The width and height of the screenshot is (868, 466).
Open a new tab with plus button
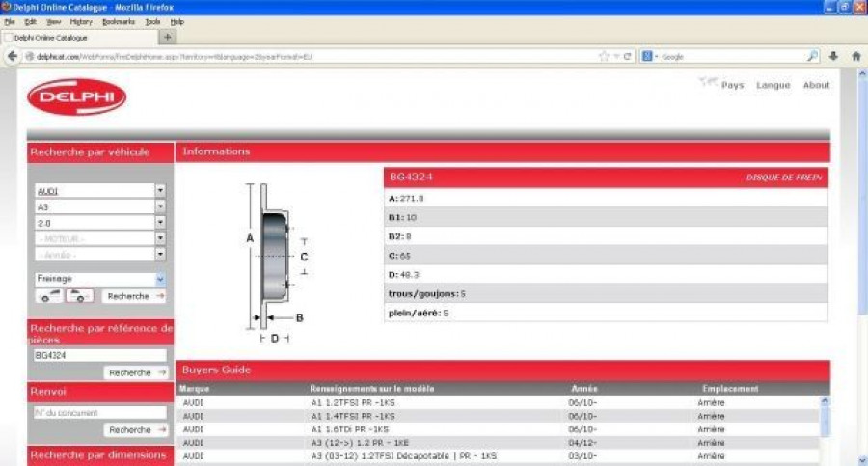coord(167,37)
